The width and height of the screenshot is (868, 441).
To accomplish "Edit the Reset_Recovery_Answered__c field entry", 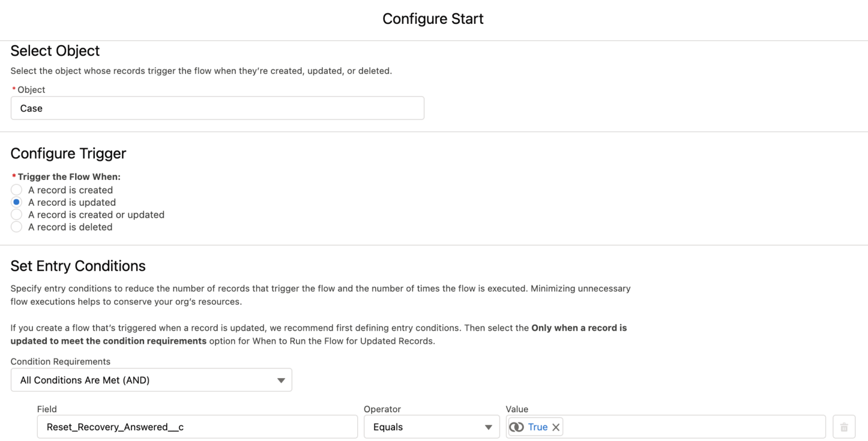I will [x=197, y=427].
